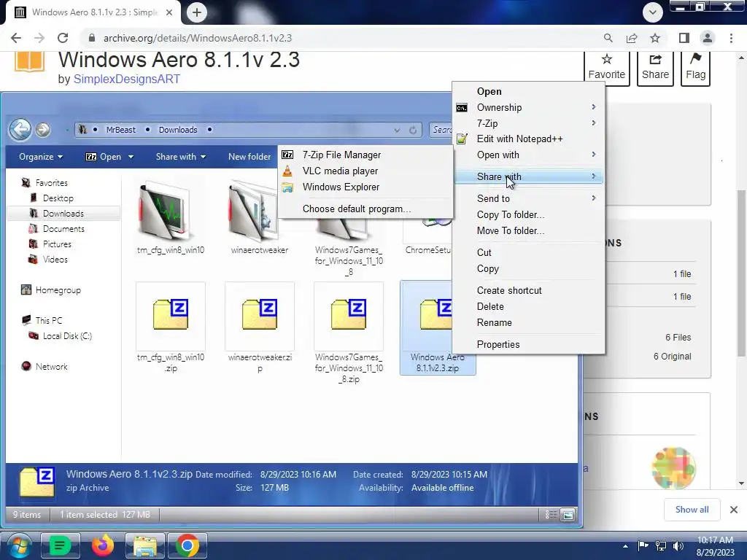Expand the Open with submenu in context menu
Image resolution: width=747 pixels, height=560 pixels.
click(528, 155)
